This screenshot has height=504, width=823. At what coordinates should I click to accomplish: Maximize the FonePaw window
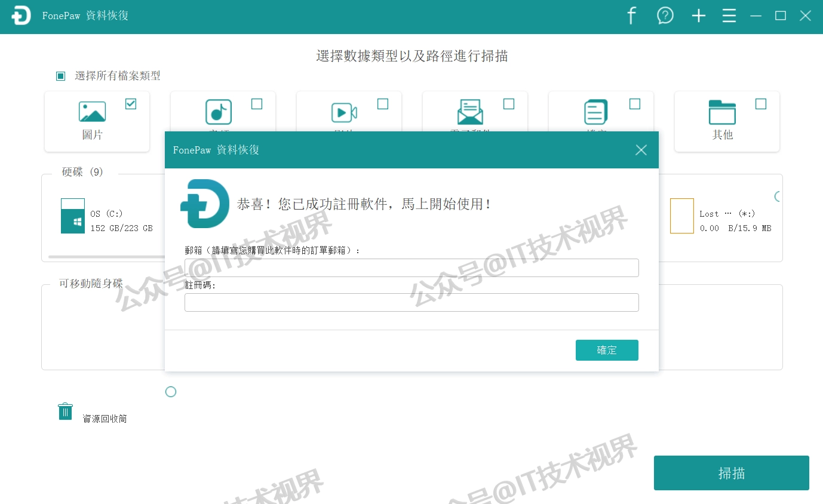781,16
